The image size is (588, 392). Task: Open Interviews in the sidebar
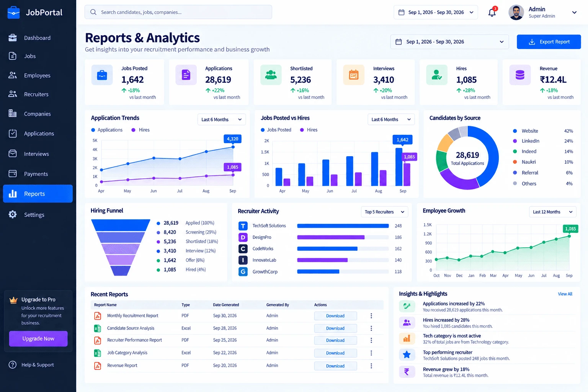click(x=38, y=154)
